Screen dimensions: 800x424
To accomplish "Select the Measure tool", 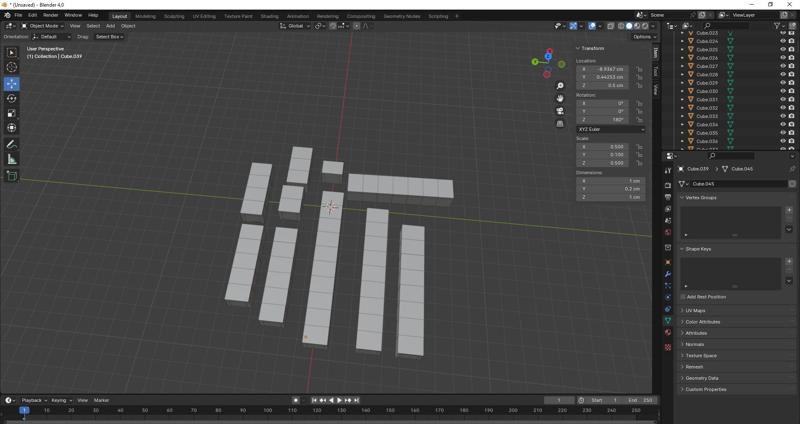I will click(x=12, y=160).
